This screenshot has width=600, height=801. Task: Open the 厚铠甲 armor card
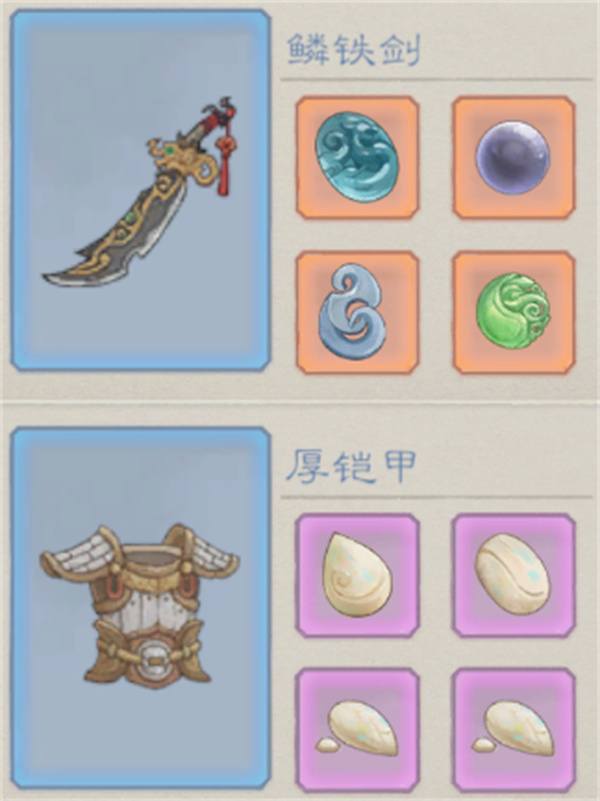pos(140,608)
